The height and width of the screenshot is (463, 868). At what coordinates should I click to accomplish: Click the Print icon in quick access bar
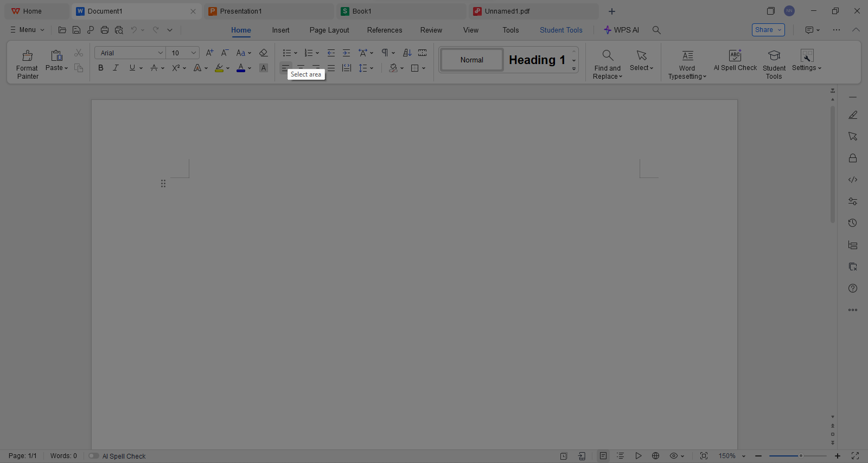pyautogui.click(x=105, y=30)
